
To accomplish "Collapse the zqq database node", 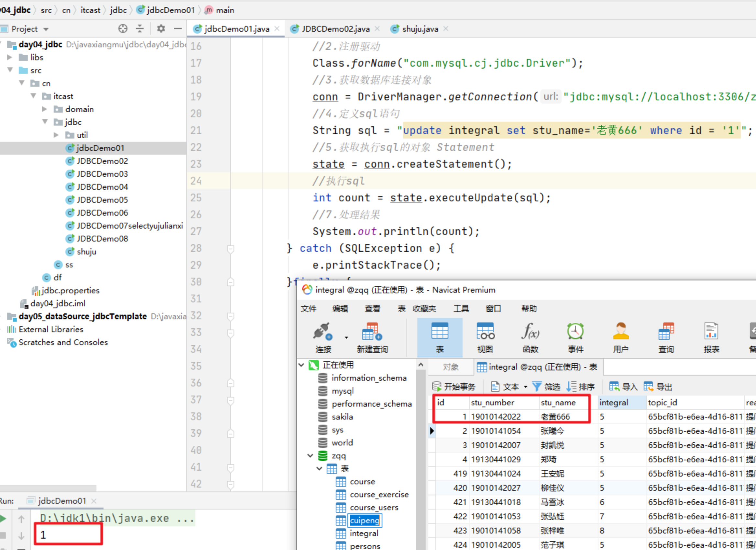I will click(x=310, y=455).
